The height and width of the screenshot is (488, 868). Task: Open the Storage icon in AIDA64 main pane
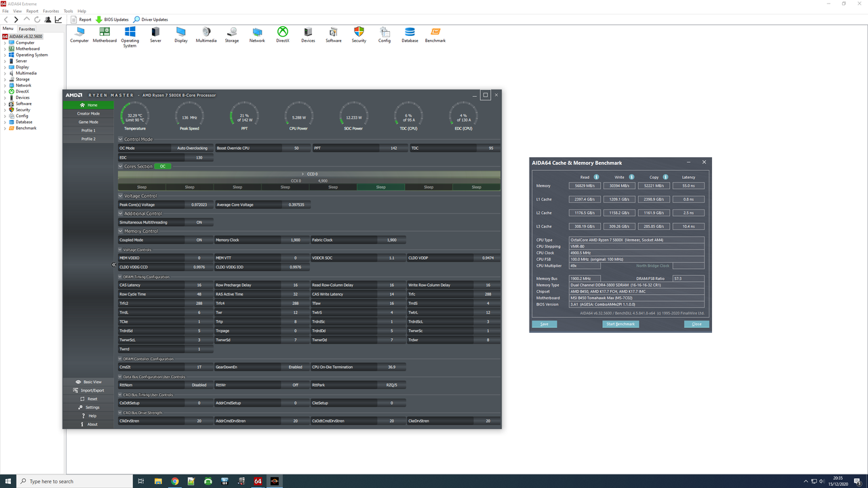[x=232, y=32]
